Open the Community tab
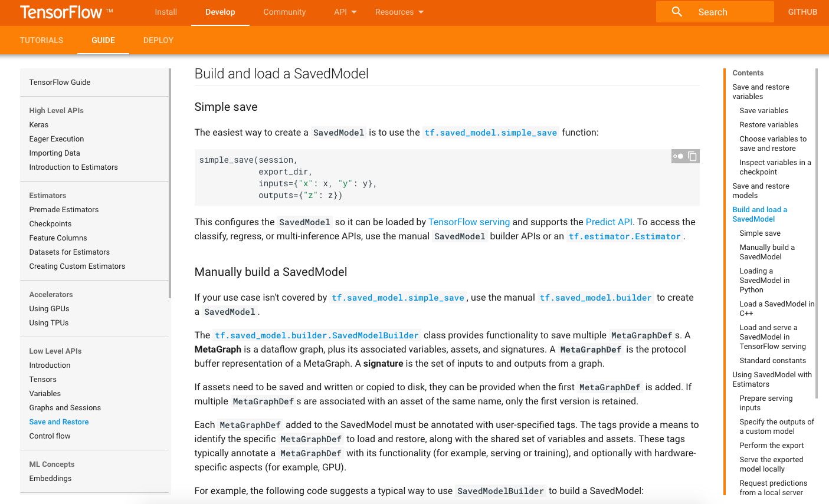Screen dimensions: 829x504 click(284, 12)
